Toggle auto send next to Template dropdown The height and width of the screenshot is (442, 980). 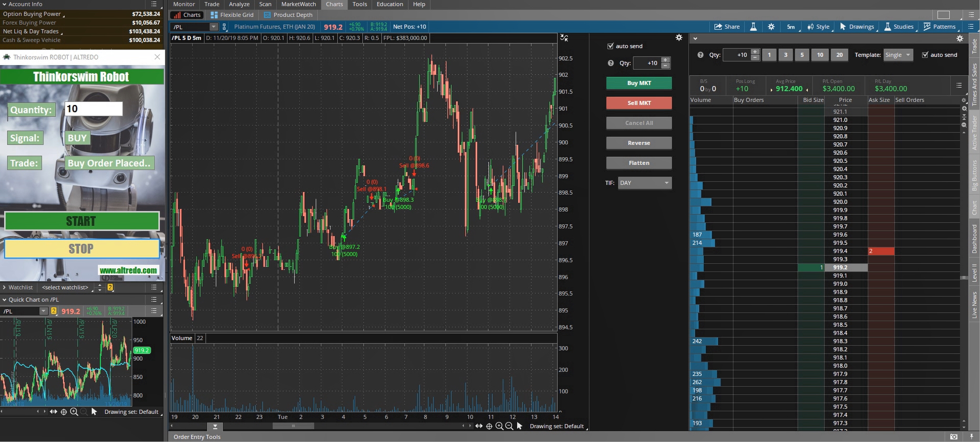pyautogui.click(x=925, y=55)
